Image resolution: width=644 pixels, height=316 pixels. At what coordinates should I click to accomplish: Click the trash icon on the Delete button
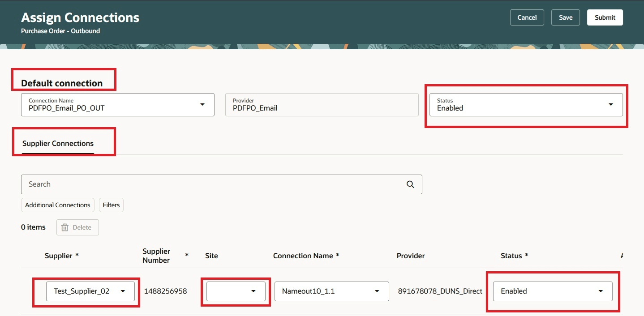(x=65, y=227)
